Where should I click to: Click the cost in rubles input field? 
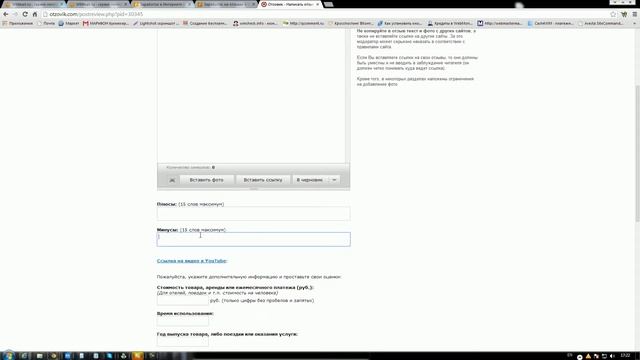pyautogui.click(x=182, y=300)
